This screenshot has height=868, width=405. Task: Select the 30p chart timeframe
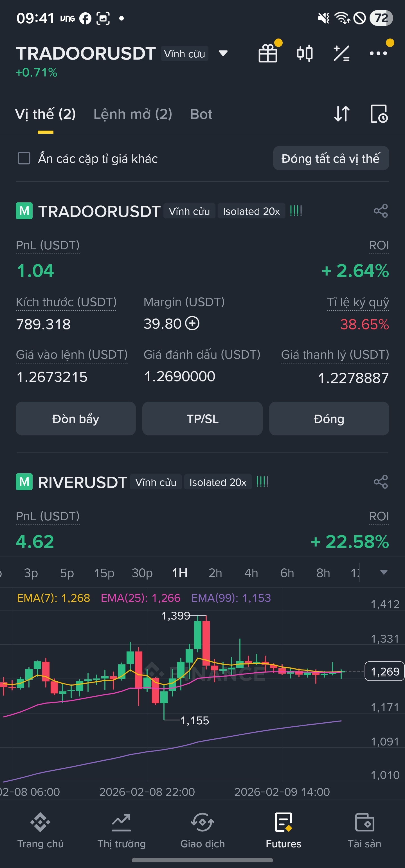pyautogui.click(x=142, y=573)
